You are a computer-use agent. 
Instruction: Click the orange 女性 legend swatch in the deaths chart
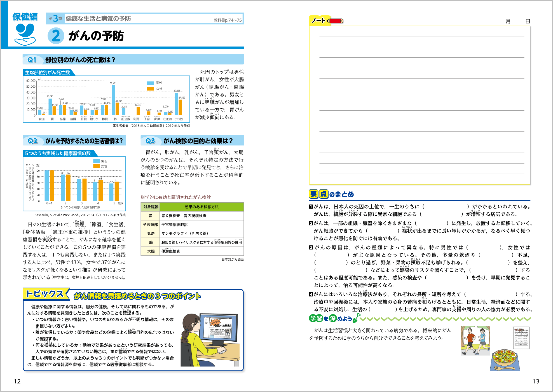pyautogui.click(x=150, y=89)
